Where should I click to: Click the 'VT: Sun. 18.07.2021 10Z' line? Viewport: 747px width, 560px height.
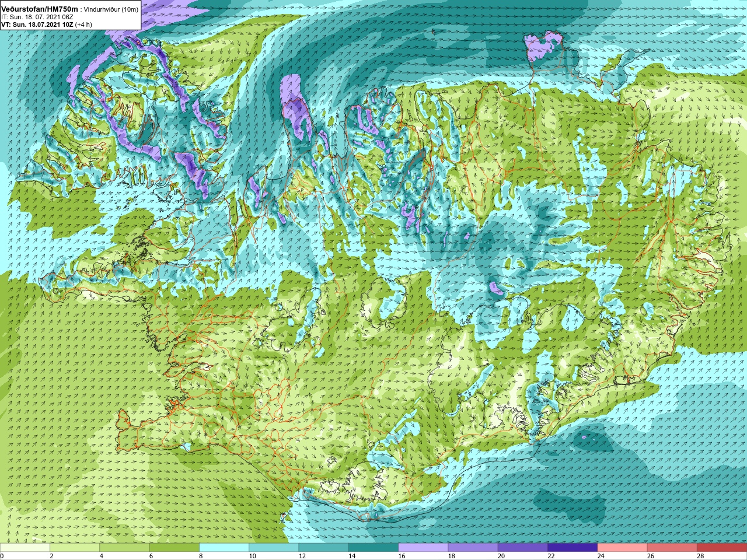coord(37,24)
